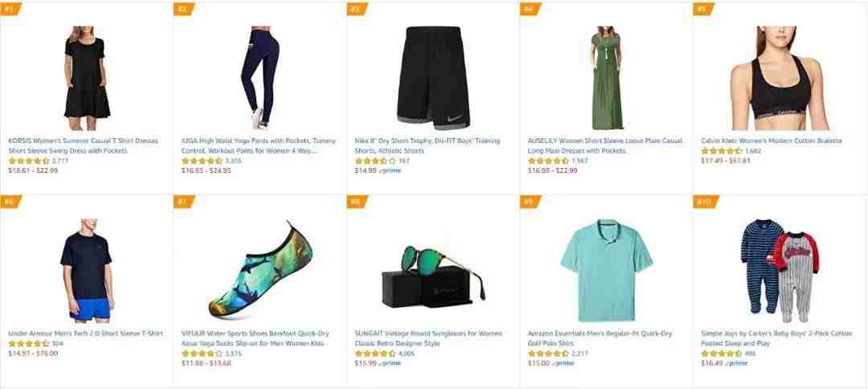Click the SUNGAIT green sunglasses picture
Viewport: 868px width, 389px height.
coord(433,276)
